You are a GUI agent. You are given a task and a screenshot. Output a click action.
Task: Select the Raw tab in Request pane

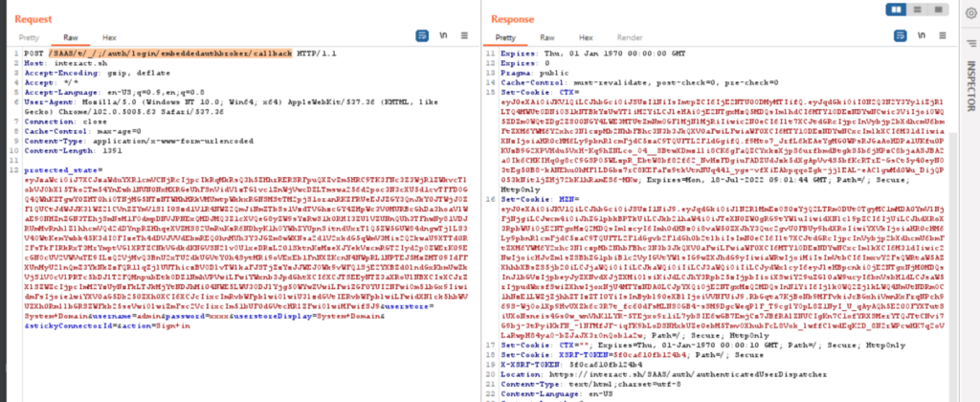point(70,37)
